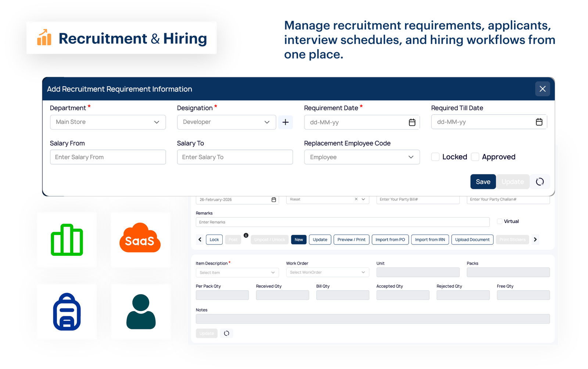Click the right chevron past Print Stickers
The height and width of the screenshot is (369, 588).
535,239
